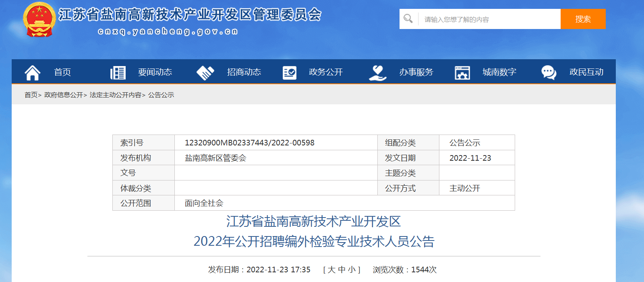Click the newspaper icon for news updates

pos(118,73)
